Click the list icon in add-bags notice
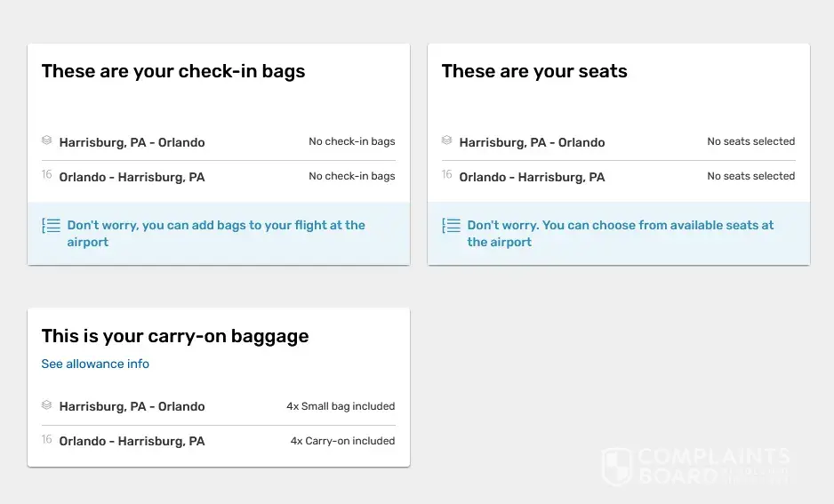 [52, 226]
